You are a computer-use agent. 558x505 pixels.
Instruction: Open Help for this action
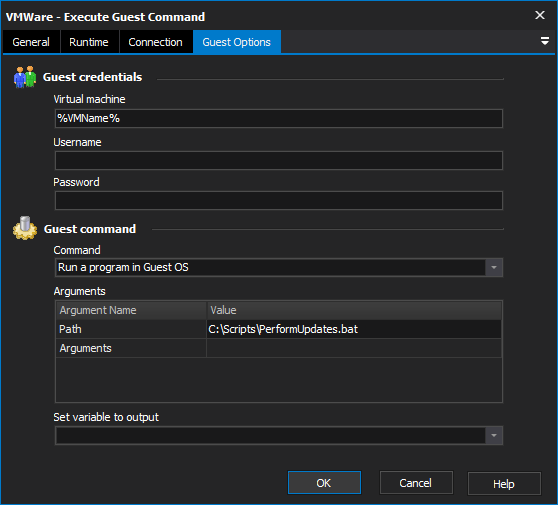504,484
